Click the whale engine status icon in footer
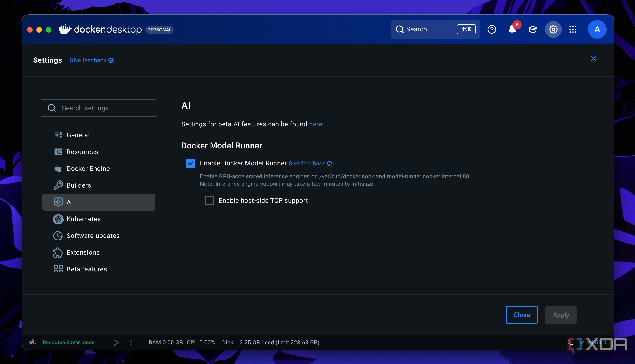 coord(33,342)
